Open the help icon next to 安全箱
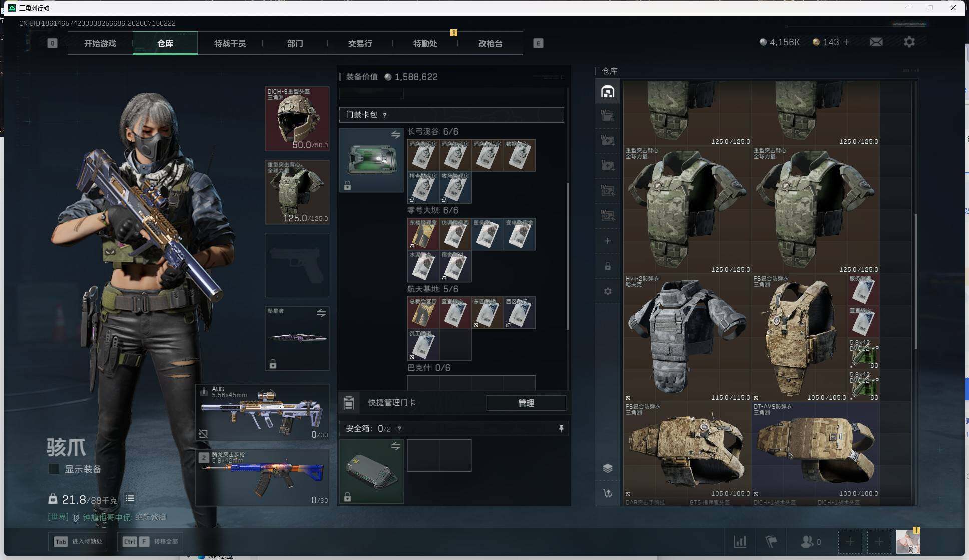Viewport: 969px width, 560px height. click(x=399, y=429)
